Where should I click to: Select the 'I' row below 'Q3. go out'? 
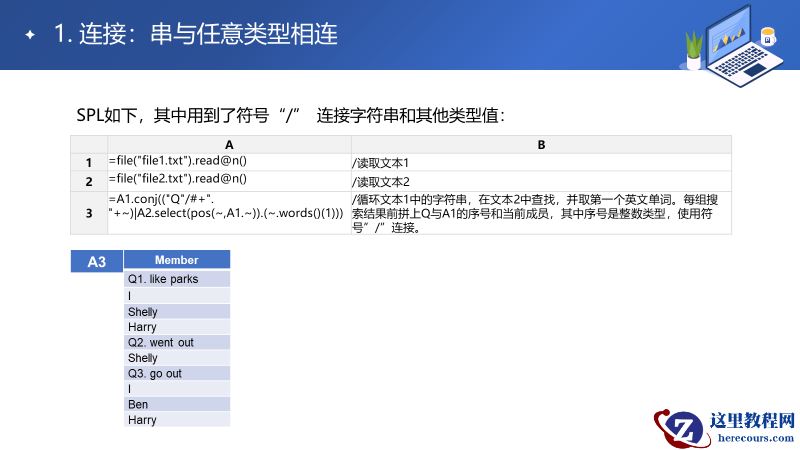coord(177,388)
